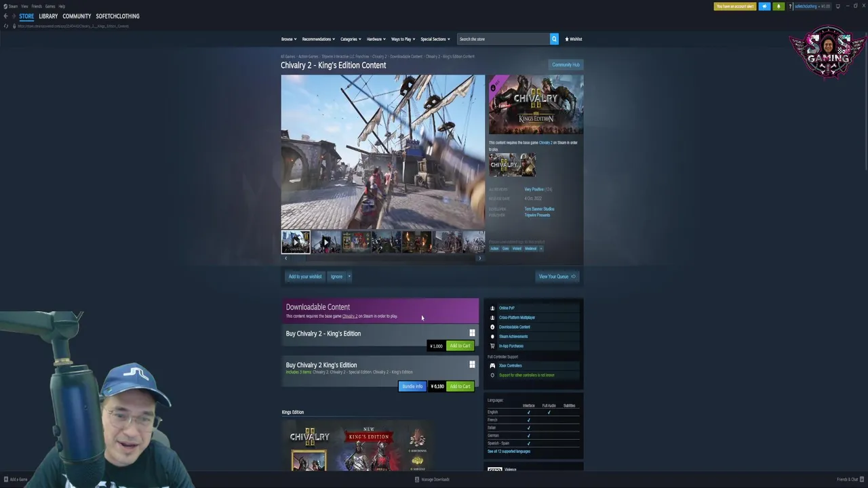Click the Ten Banner Studios developer link
This screenshot has width=868, height=488.
539,209
